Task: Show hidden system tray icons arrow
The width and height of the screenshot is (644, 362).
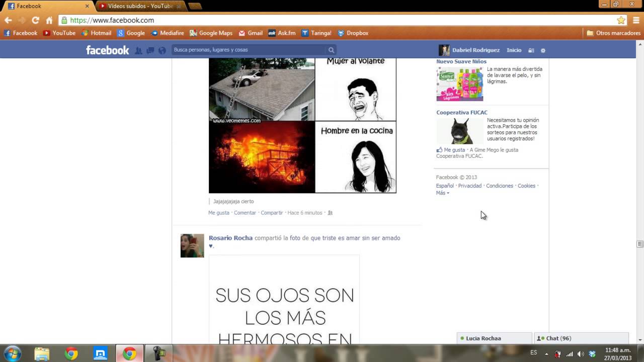Action: coord(546,353)
